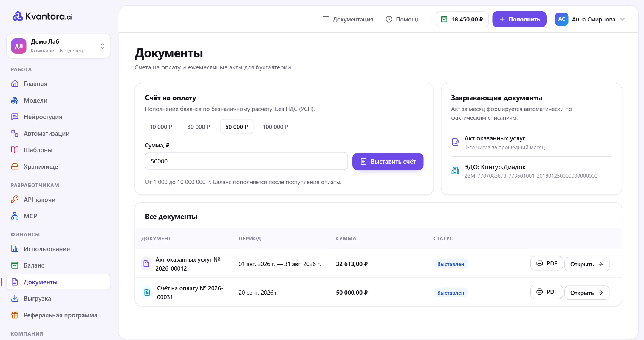Select the 50 000 ₽ preset amount
The width and height of the screenshot is (644, 340).
coord(237,127)
